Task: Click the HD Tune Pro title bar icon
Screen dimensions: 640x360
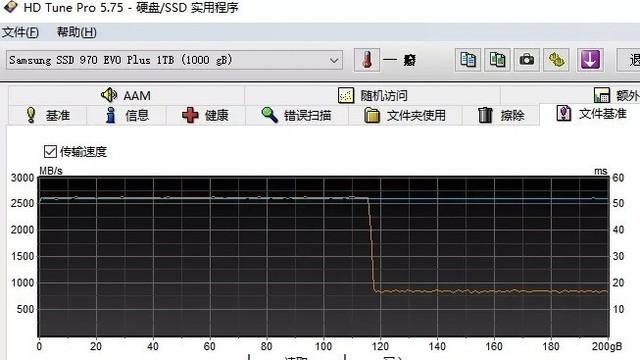Action: (10, 7)
